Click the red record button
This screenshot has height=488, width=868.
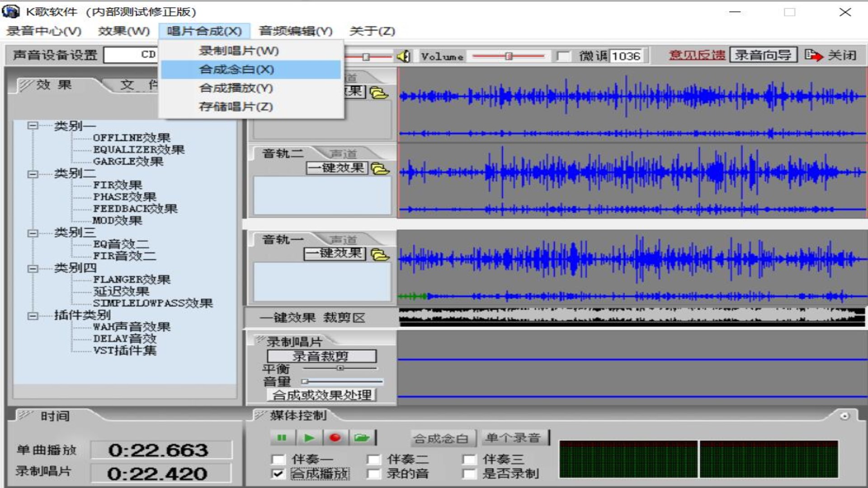click(x=335, y=437)
